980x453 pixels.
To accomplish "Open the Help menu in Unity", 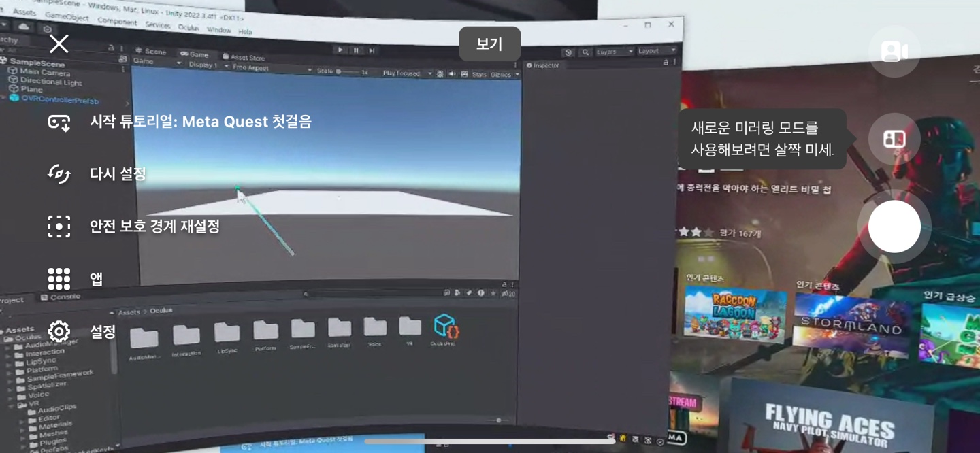I will pyautogui.click(x=245, y=32).
